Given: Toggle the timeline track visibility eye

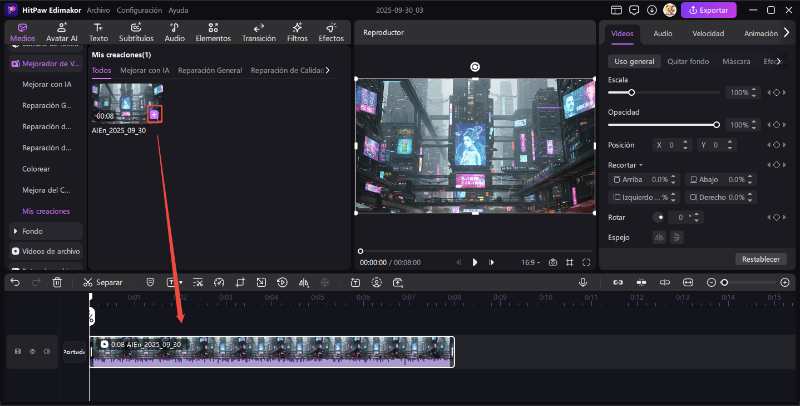Looking at the screenshot, I should (32, 351).
